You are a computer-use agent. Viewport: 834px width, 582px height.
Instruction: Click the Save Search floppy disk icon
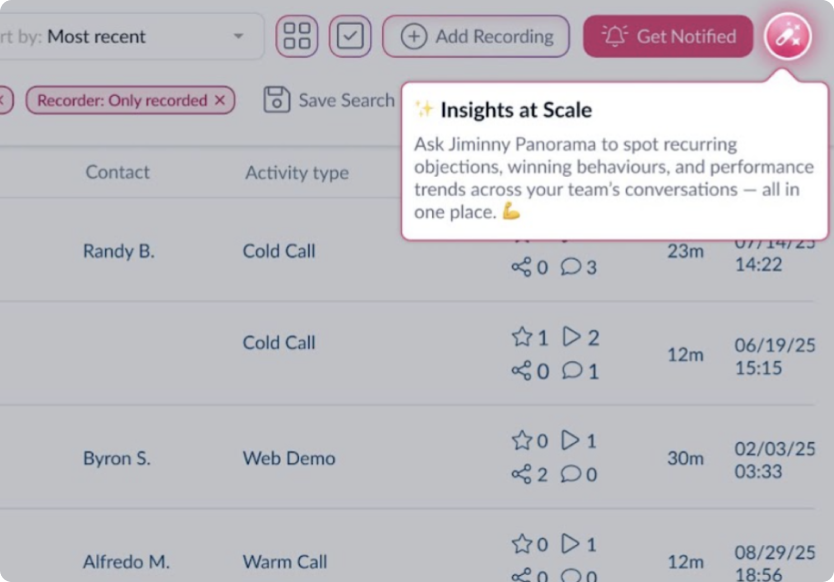click(275, 100)
